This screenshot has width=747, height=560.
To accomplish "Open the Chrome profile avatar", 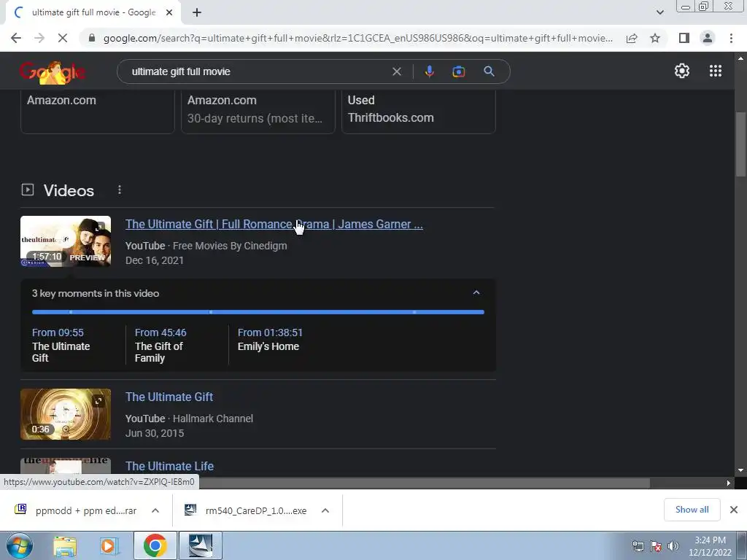I will [708, 38].
